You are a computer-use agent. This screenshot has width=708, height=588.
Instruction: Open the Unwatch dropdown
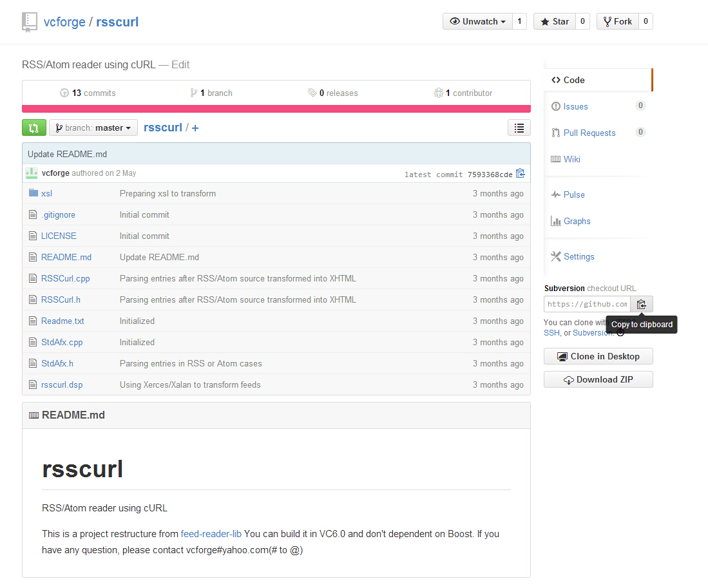point(478,21)
